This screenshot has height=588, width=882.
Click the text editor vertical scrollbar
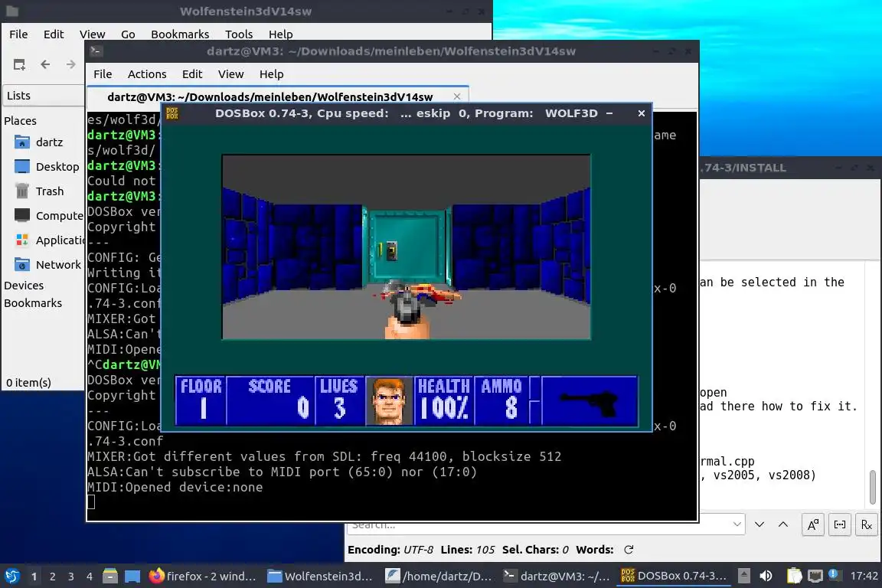point(873,487)
